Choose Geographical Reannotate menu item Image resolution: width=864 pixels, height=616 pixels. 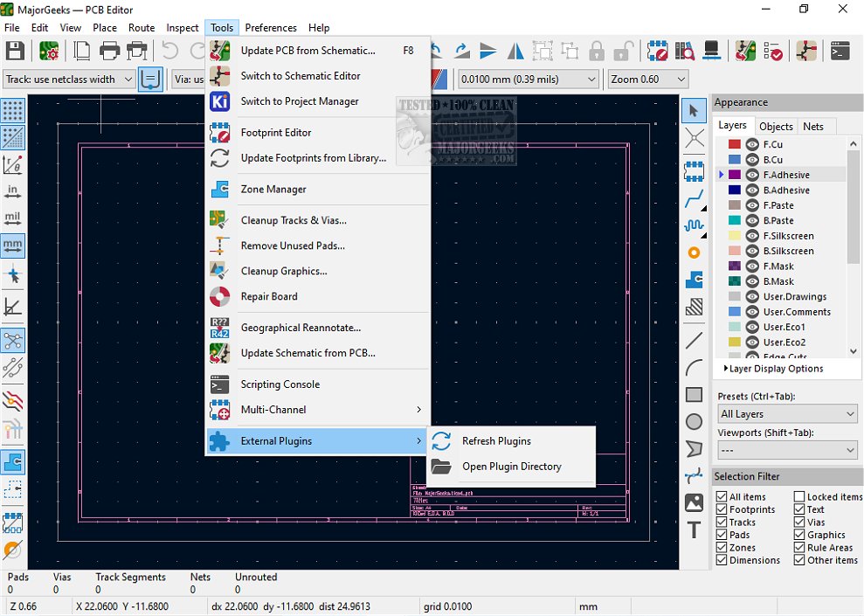[317, 328]
